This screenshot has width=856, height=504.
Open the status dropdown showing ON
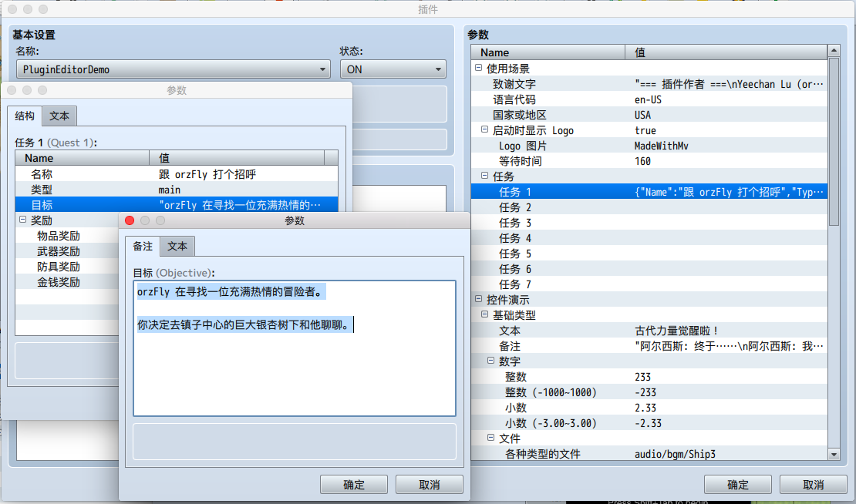[x=393, y=69]
